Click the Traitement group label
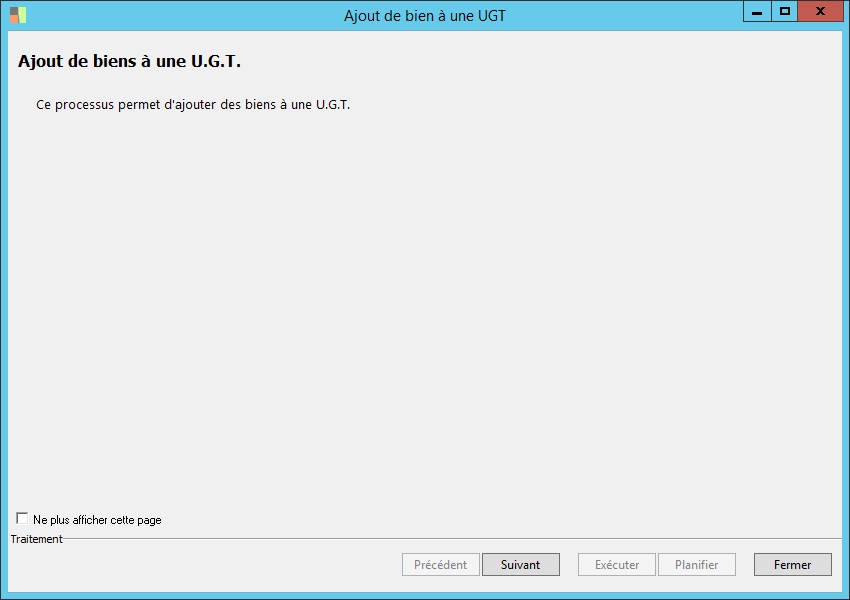The height and width of the screenshot is (600, 850). click(36, 539)
